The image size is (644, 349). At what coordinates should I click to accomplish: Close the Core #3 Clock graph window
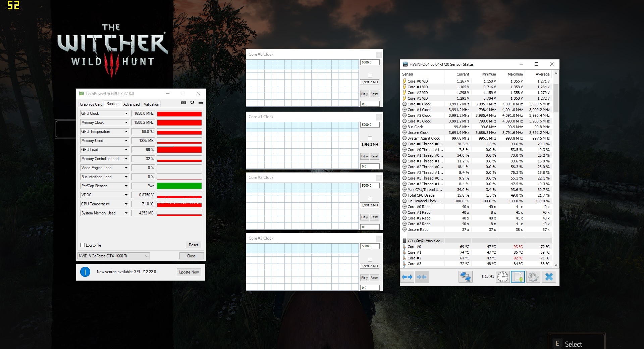pos(379,238)
